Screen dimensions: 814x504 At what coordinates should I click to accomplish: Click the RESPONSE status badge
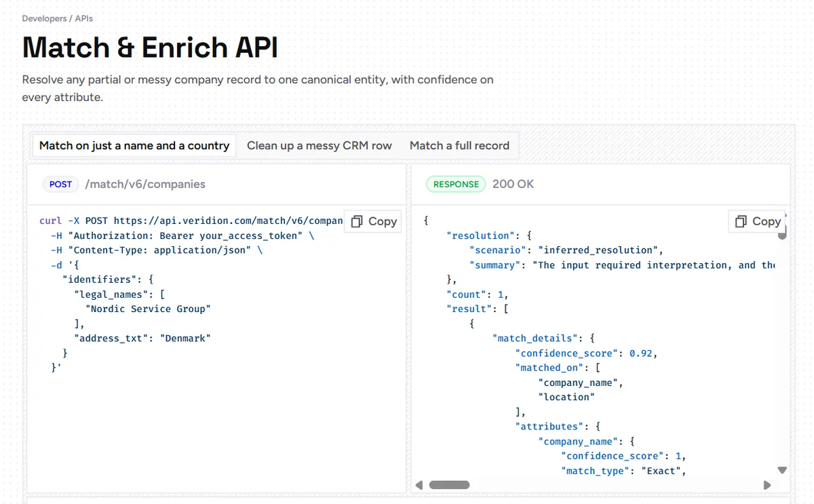click(456, 184)
